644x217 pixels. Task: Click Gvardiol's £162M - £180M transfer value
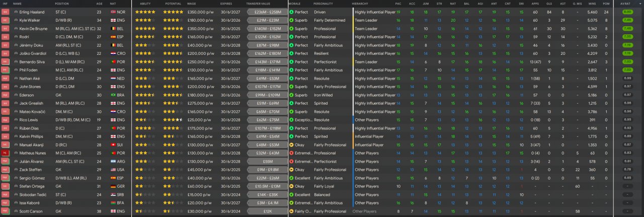pyautogui.click(x=268, y=53)
